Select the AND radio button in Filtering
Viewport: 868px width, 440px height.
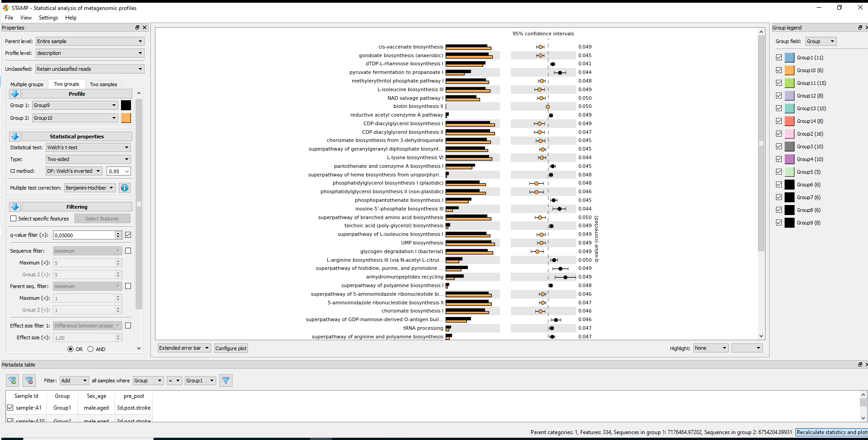click(90, 349)
